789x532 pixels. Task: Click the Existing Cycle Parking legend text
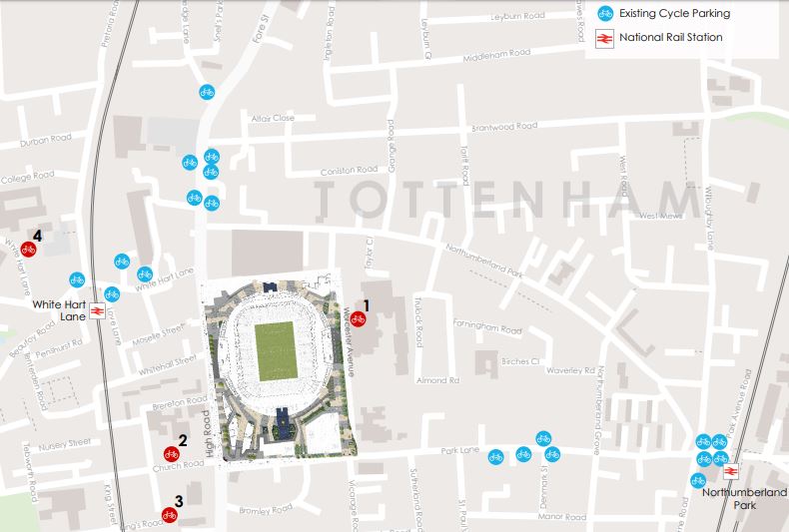pos(674,14)
